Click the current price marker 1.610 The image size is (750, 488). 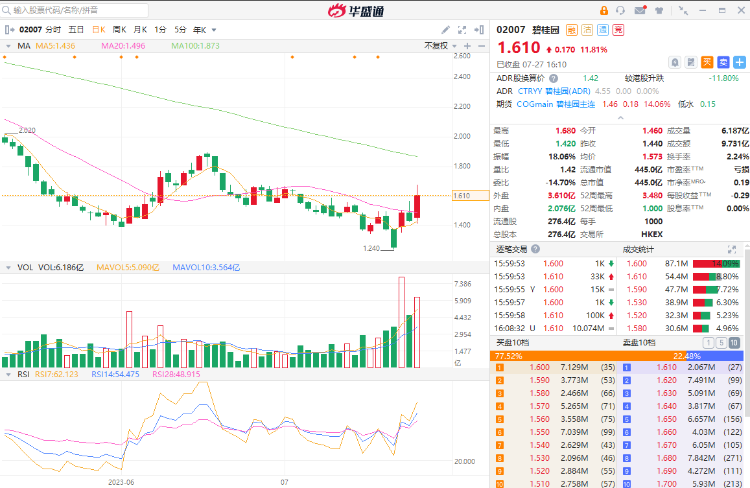coord(471,195)
